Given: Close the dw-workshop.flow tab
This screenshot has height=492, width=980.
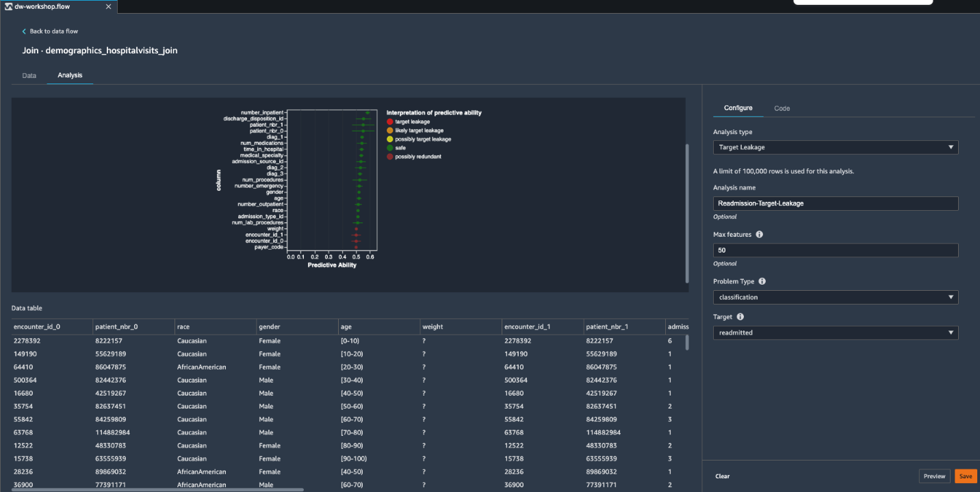Looking at the screenshot, I should point(108,6).
